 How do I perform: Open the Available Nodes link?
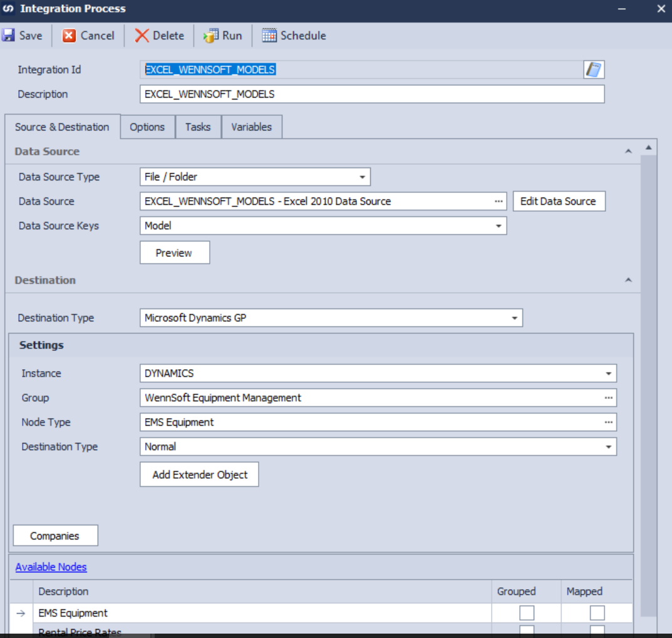pyautogui.click(x=51, y=567)
